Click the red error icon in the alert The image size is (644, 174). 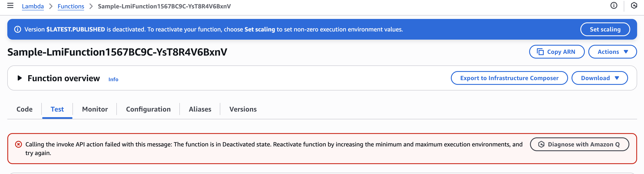point(18,144)
